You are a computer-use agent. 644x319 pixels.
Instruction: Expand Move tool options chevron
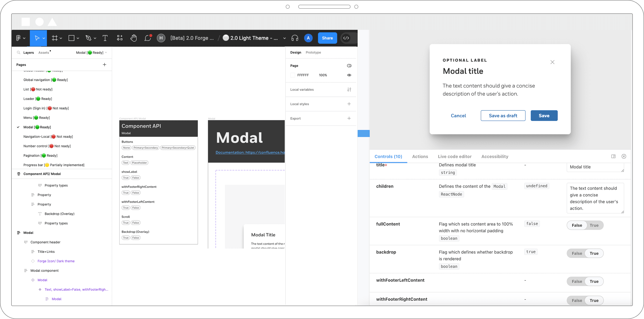(x=44, y=38)
